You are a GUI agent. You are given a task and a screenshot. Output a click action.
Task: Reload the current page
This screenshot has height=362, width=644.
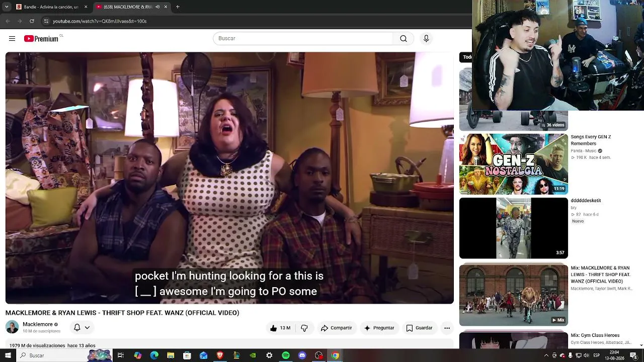click(32, 21)
